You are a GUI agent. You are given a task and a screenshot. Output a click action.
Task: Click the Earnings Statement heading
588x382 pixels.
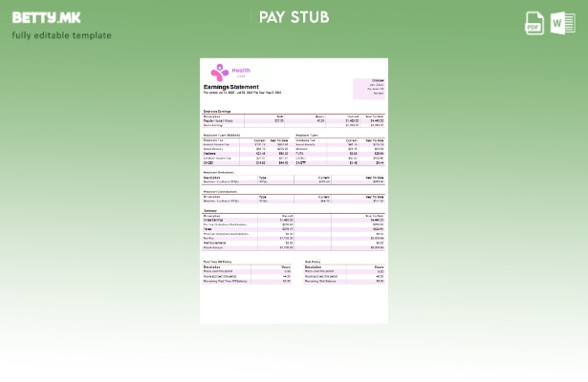tap(230, 87)
